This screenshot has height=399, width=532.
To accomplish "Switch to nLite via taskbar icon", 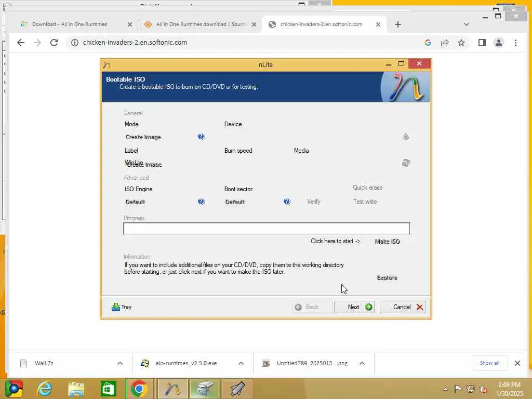I will [x=172, y=389].
